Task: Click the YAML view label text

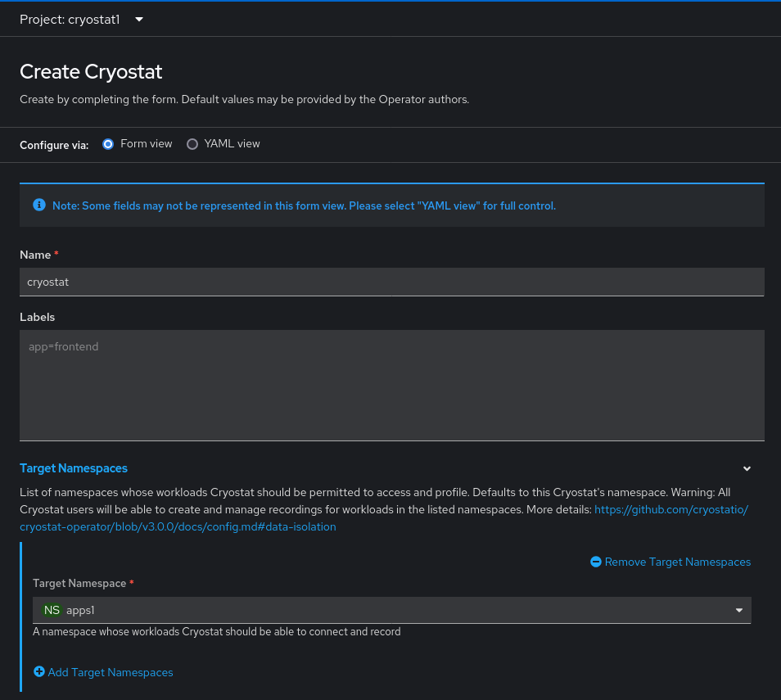Action: click(x=232, y=143)
